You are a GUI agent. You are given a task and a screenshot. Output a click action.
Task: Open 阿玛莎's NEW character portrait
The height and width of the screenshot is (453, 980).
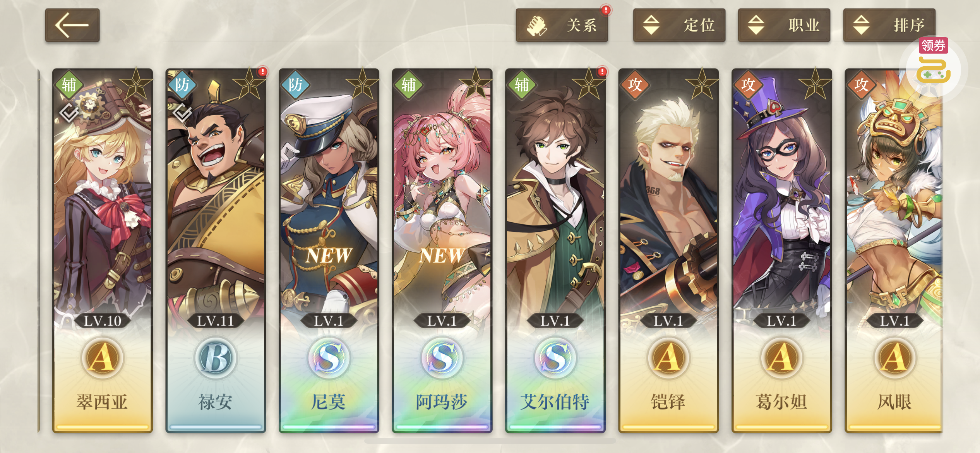pyautogui.click(x=442, y=194)
